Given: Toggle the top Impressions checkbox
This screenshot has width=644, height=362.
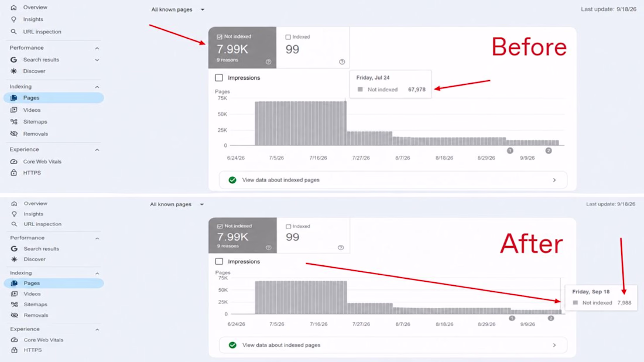Looking at the screenshot, I should pyautogui.click(x=219, y=78).
